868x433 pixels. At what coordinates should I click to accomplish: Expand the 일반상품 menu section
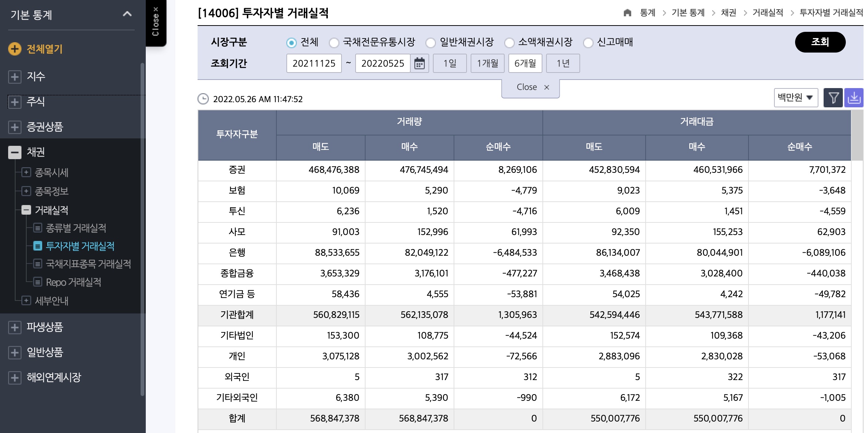coord(15,352)
